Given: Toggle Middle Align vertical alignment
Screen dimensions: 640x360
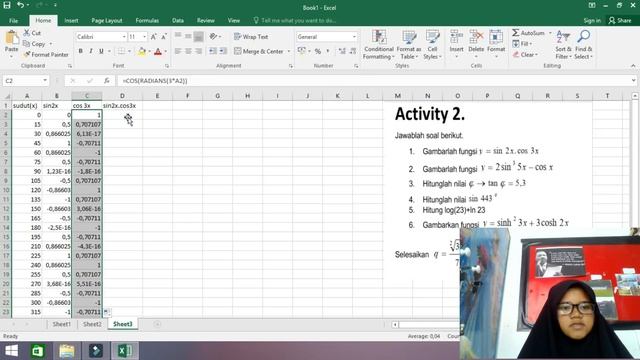Looking at the screenshot, I should (188, 36).
